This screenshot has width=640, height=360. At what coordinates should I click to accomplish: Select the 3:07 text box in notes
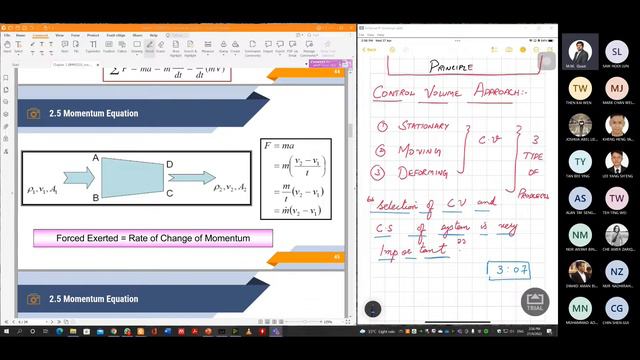click(x=509, y=271)
